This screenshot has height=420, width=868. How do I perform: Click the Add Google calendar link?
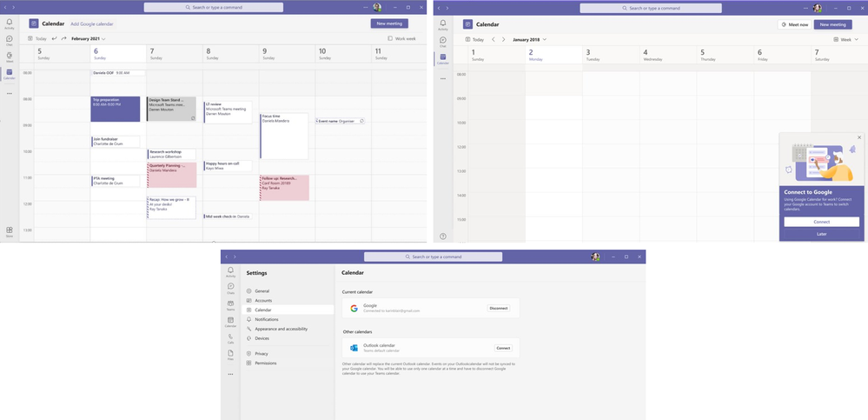pos(92,23)
